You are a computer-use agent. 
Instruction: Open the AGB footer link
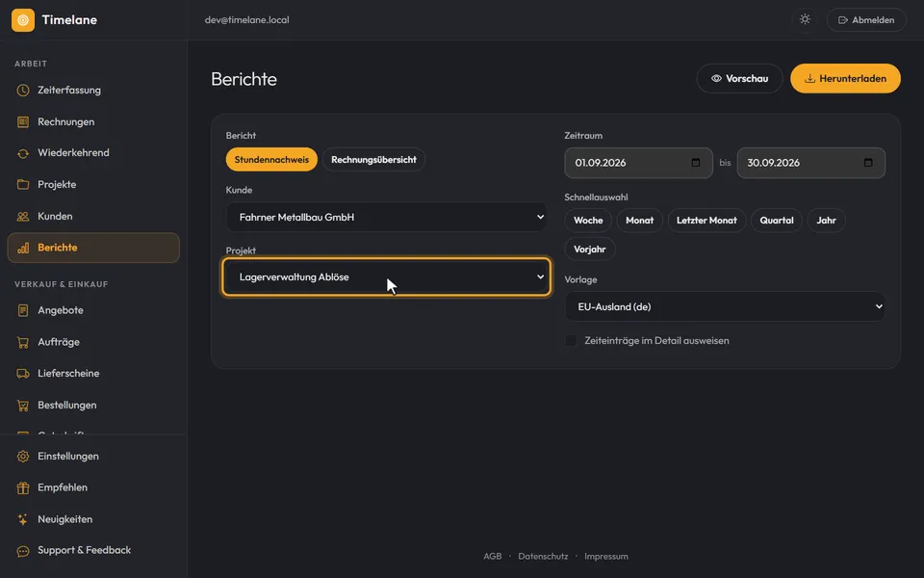493,556
